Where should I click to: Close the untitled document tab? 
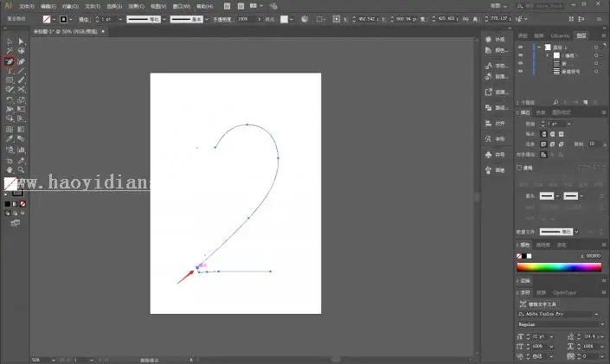tap(103, 31)
